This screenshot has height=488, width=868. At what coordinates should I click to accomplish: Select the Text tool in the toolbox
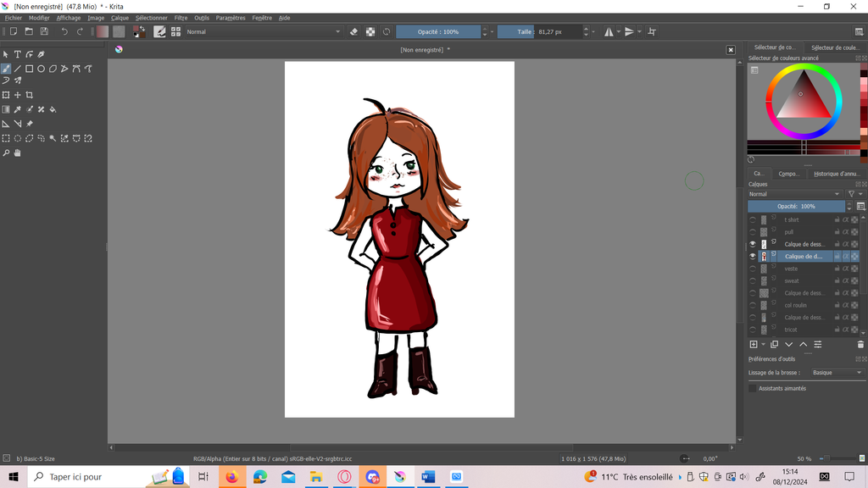(x=17, y=54)
